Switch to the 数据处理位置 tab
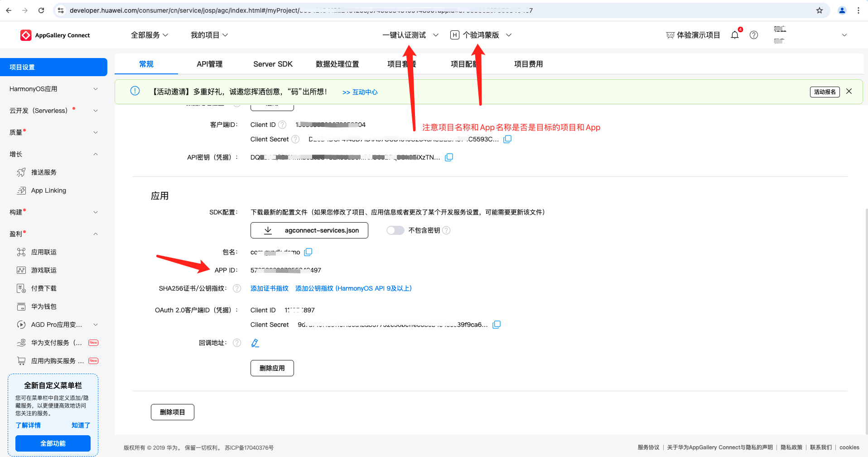This screenshot has height=457, width=868. (x=338, y=64)
